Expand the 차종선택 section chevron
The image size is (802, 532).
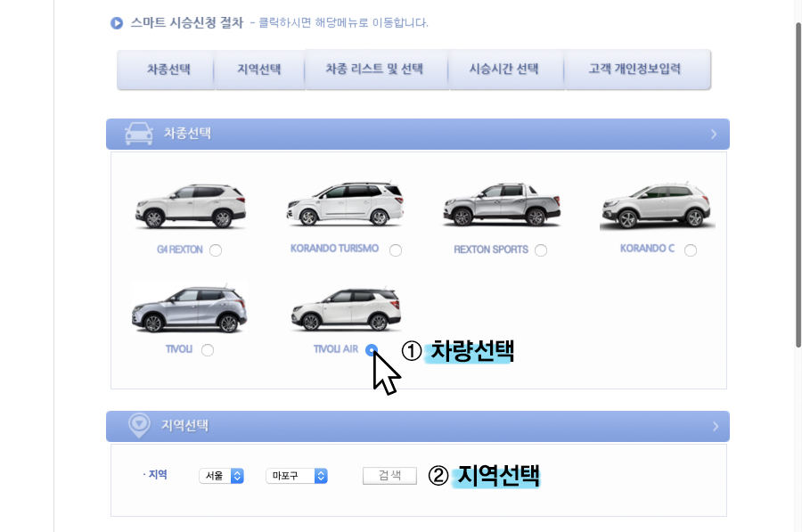(714, 134)
